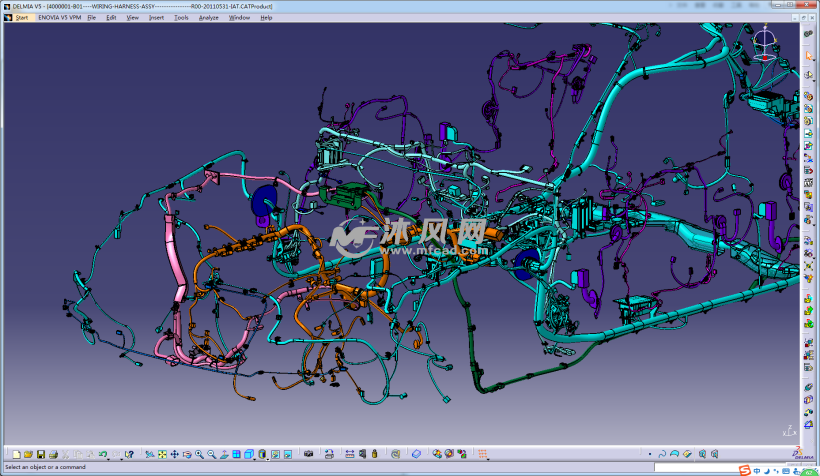Click the New document icon
820x476 pixels.
[x=15, y=455]
